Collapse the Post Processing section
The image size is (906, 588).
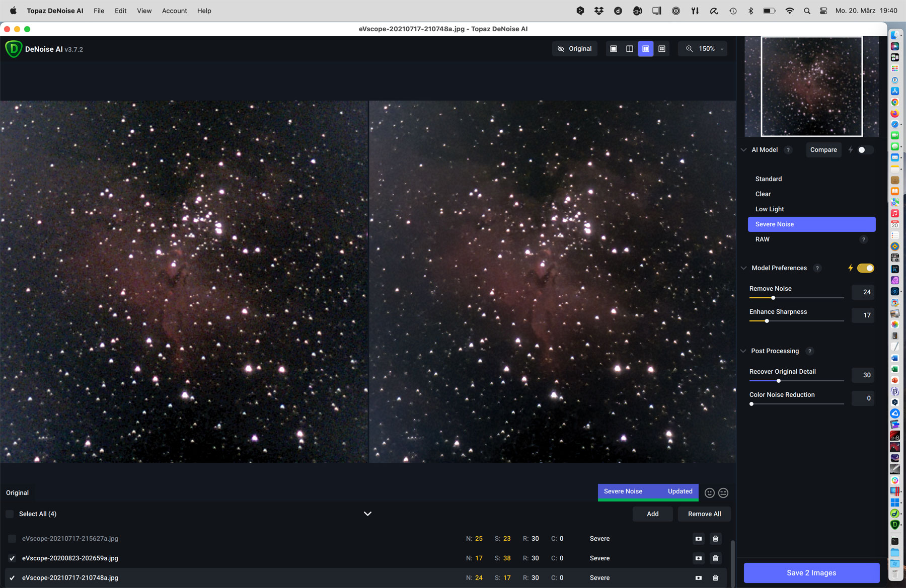(x=743, y=351)
